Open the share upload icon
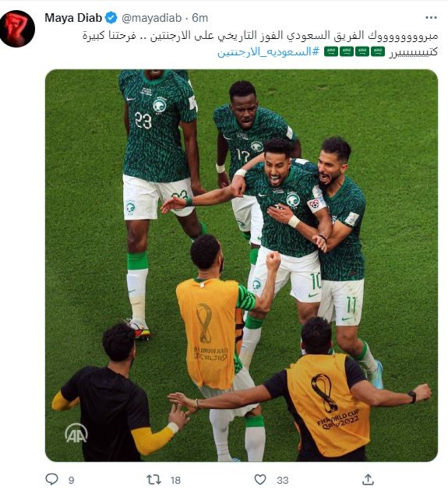Image resolution: width=448 pixels, height=497 pixels. click(368, 479)
